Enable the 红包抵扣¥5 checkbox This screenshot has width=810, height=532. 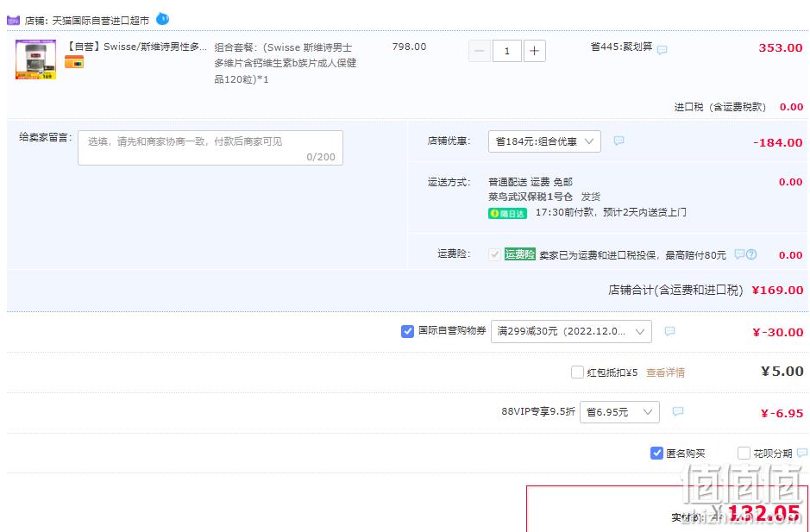(x=578, y=372)
